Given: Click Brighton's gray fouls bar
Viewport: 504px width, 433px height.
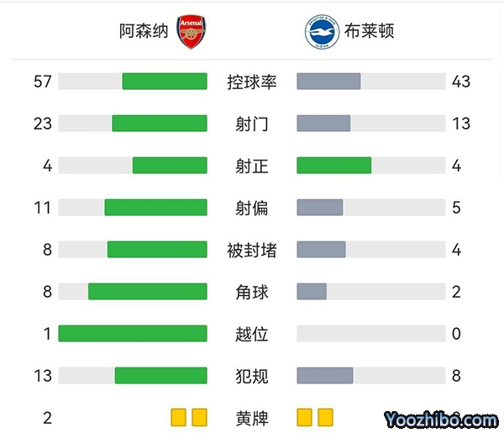Looking at the screenshot, I should pyautogui.click(x=325, y=376).
